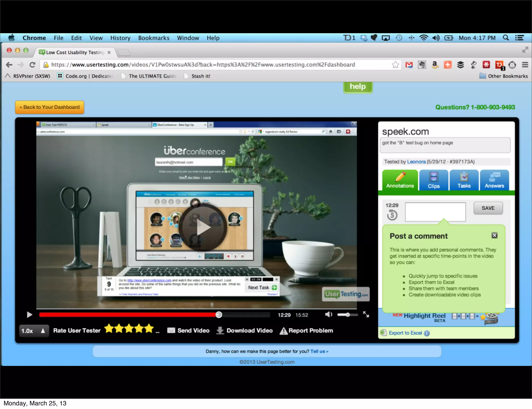Enter fullscreen with the expand arrows icon
The image size is (532, 409).
[366, 315]
